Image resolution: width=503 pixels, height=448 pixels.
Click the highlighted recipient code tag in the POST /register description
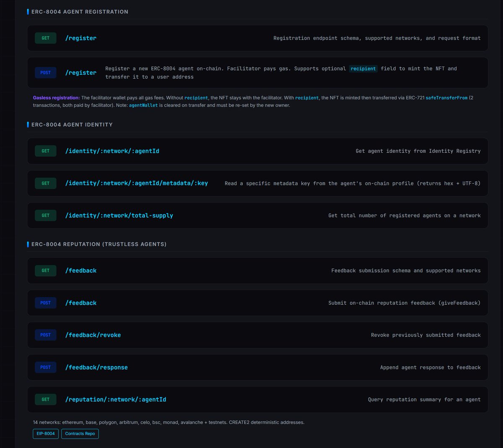click(x=363, y=69)
